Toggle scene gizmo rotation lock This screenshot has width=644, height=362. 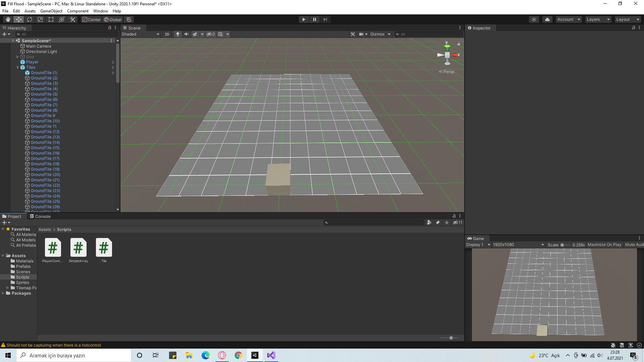click(459, 44)
